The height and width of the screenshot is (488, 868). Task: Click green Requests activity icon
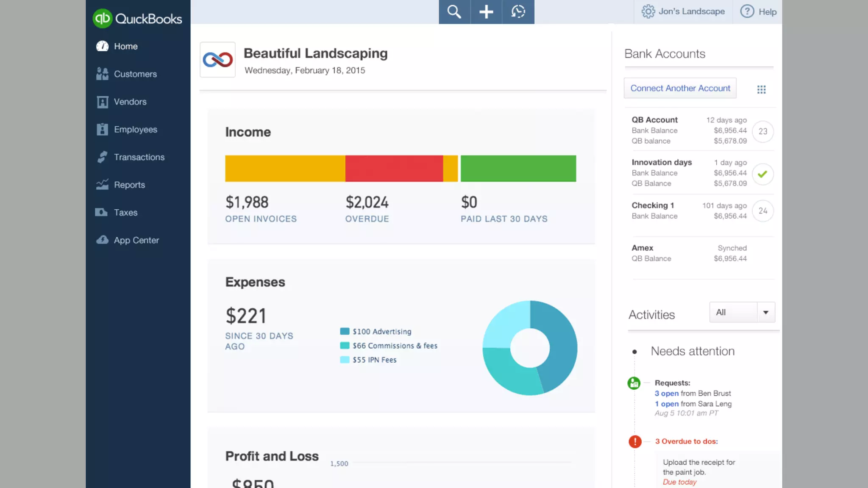point(634,383)
